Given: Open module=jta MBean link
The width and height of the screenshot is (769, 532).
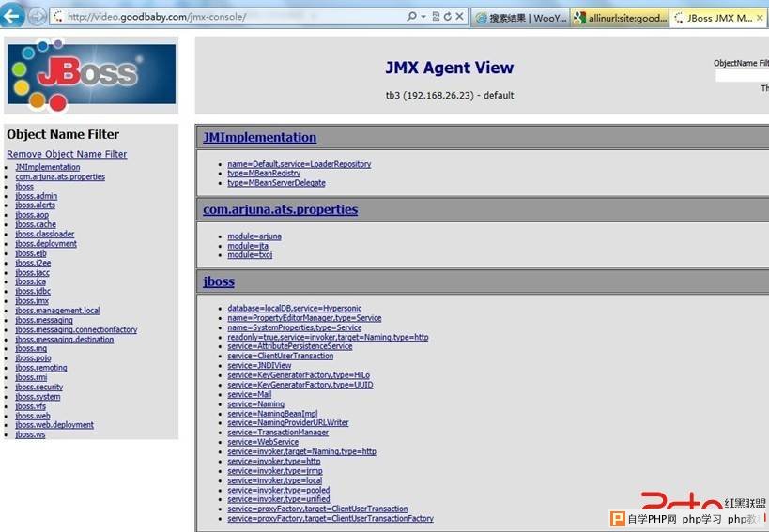Looking at the screenshot, I should coord(248,246).
